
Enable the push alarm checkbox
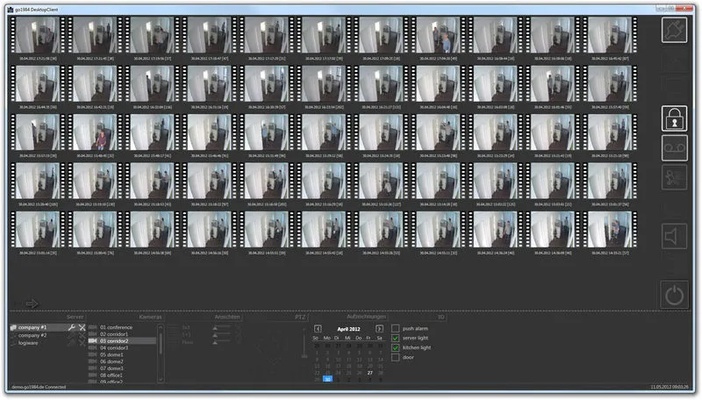pos(396,328)
